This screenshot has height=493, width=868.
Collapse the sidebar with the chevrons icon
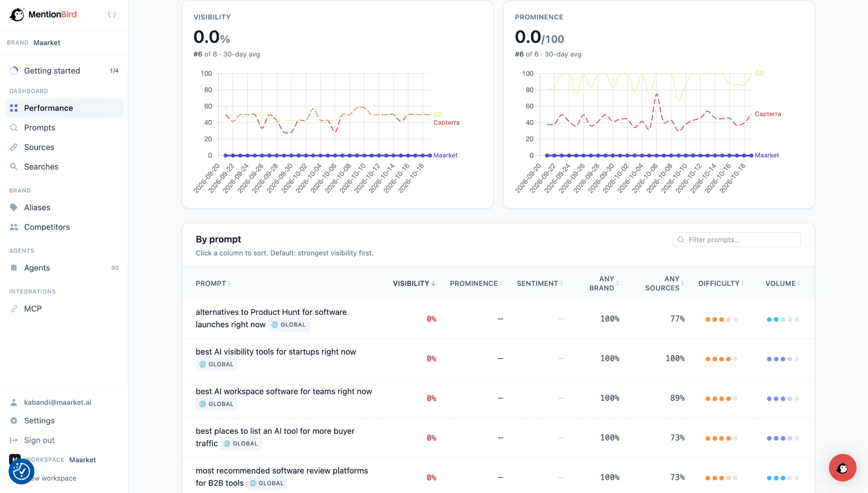(112, 14)
